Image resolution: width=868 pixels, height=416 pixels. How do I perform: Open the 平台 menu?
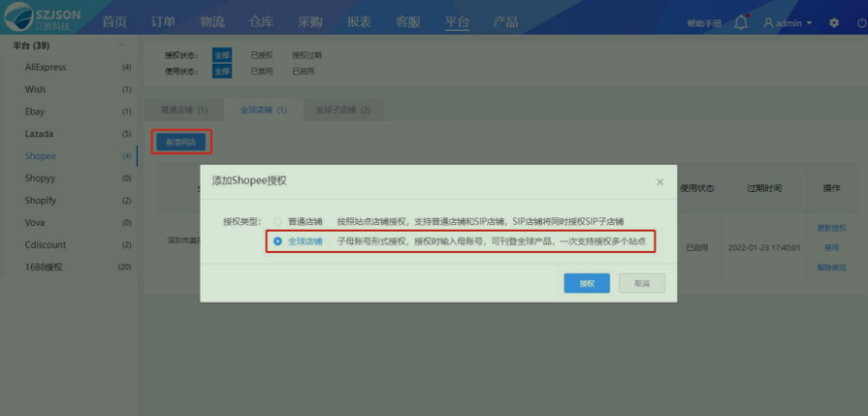[x=457, y=22]
